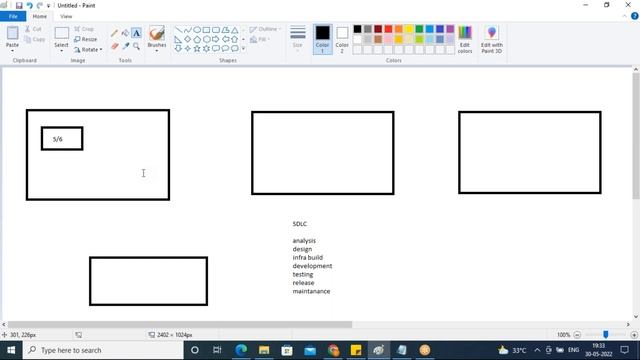Click the horizontal scrollbar thumb
Screen dimensions: 640x360
pos(180,324)
